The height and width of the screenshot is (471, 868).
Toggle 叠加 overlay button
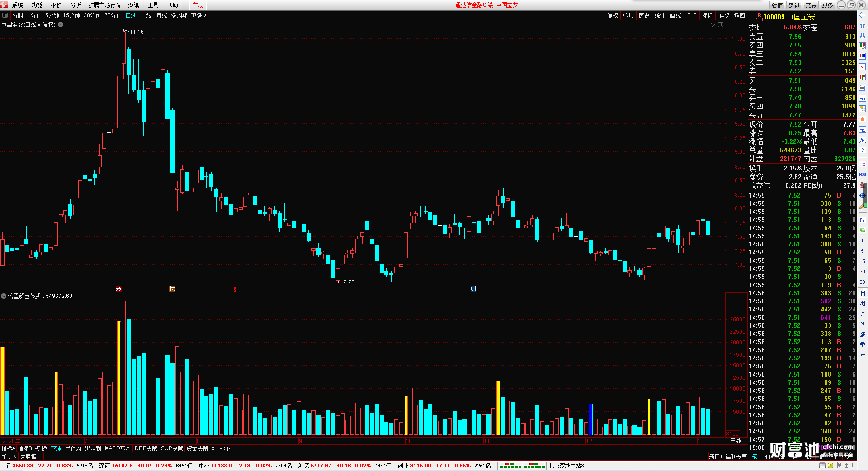[628, 15]
